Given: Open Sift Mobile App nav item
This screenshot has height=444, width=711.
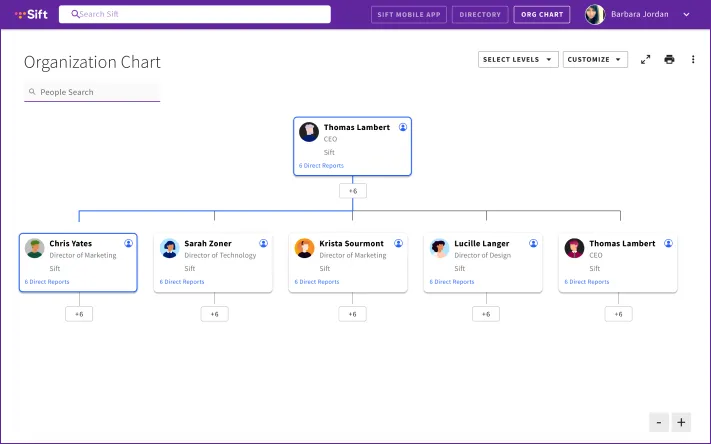Looking at the screenshot, I should coord(409,15).
